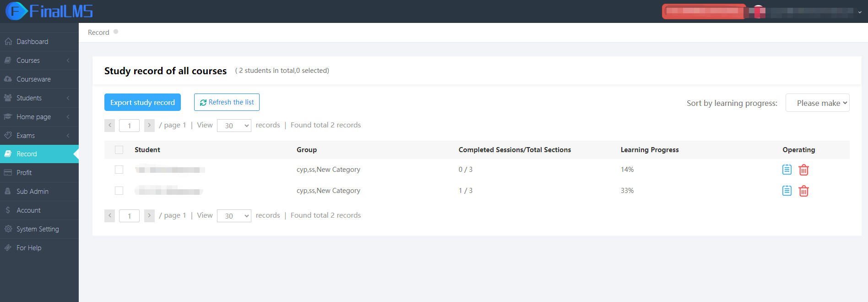
Task: Click the bottom page number input field
Action: pyautogui.click(x=129, y=216)
